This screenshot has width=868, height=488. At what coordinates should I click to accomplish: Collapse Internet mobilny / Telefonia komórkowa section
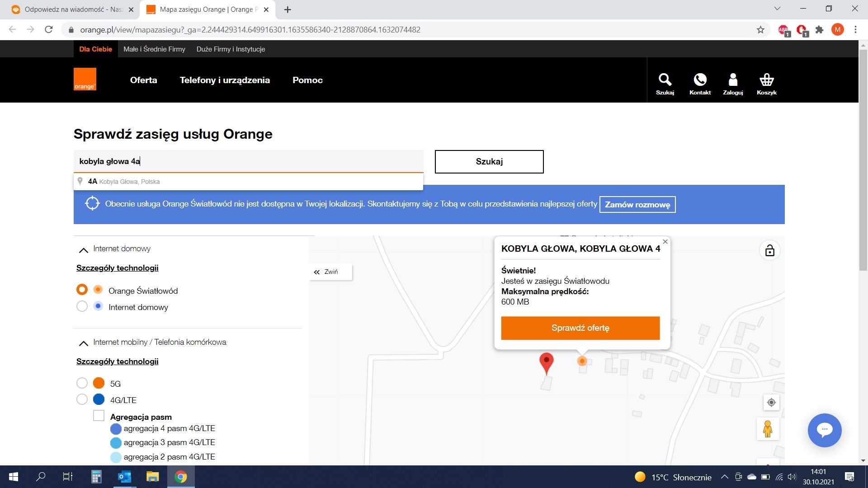[x=83, y=343]
